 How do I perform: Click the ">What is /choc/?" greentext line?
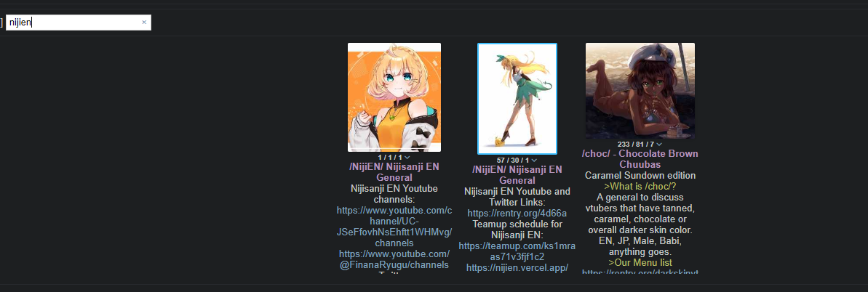[x=640, y=187]
